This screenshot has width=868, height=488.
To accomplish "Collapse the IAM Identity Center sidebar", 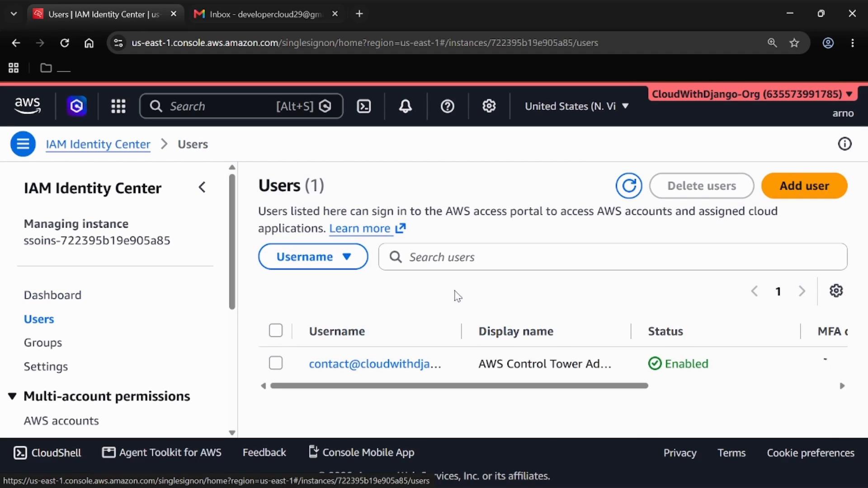I will click(202, 188).
